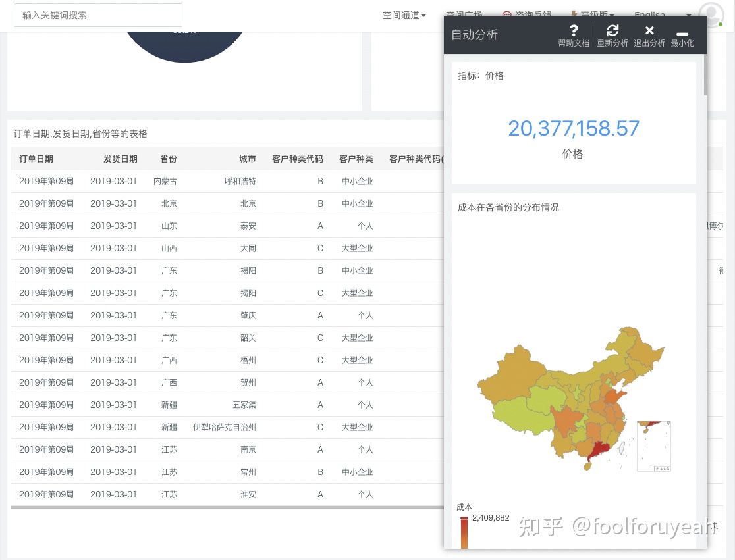Image resolution: width=735 pixels, height=560 pixels.
Task: Click the 指标: 价格 label
Action: 481,76
